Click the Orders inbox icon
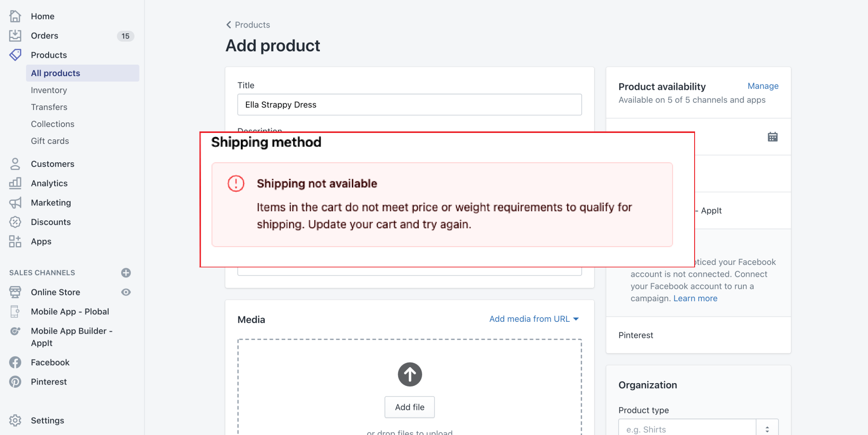 point(15,36)
